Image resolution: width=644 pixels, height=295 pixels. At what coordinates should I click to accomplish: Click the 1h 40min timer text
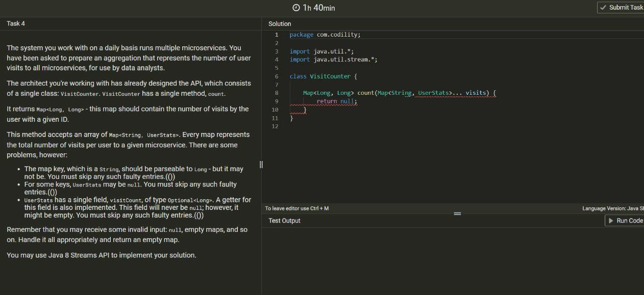coord(319,8)
